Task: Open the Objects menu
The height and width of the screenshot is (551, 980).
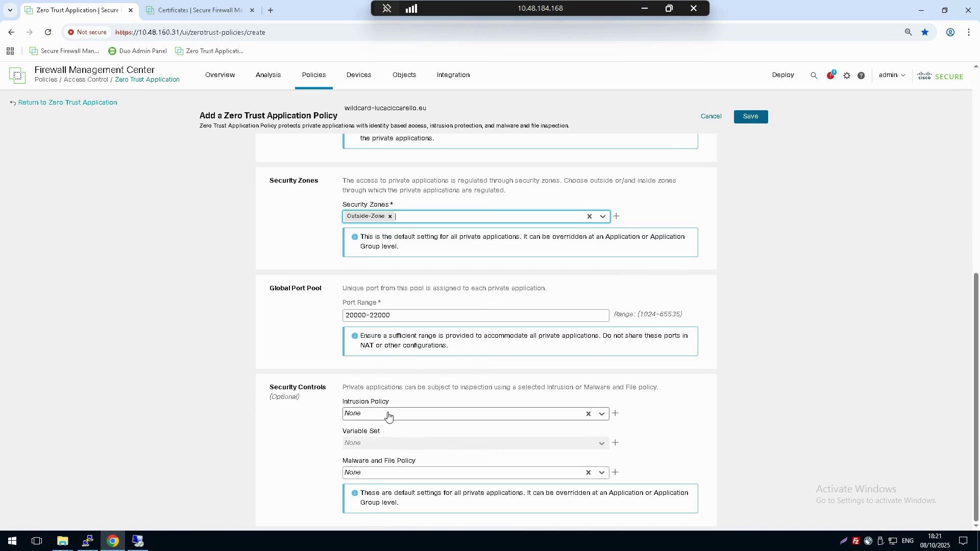Action: [404, 75]
